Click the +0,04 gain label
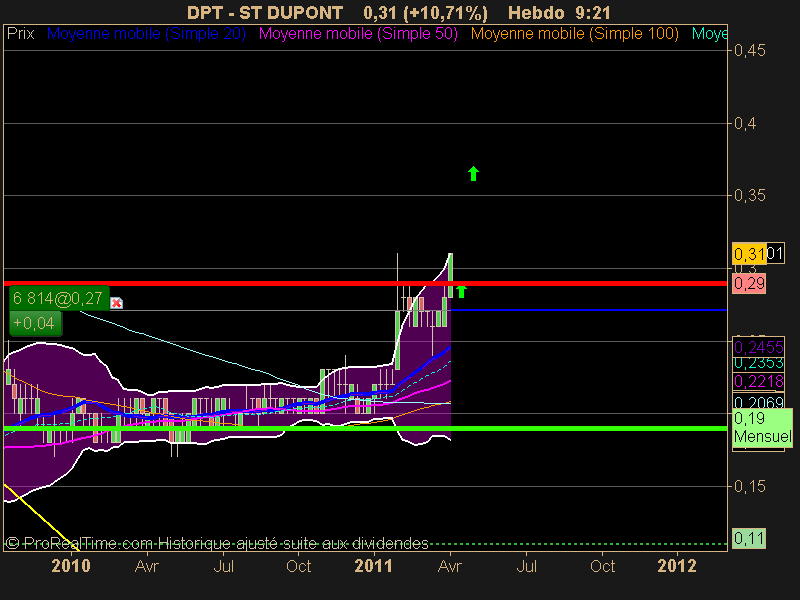Image resolution: width=800 pixels, height=600 pixels. click(x=35, y=323)
